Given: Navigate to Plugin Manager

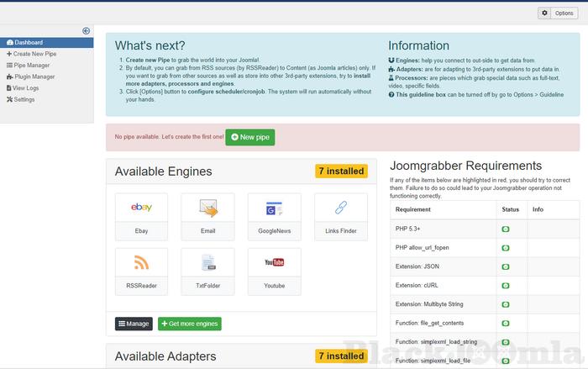Looking at the screenshot, I should click(x=33, y=76).
